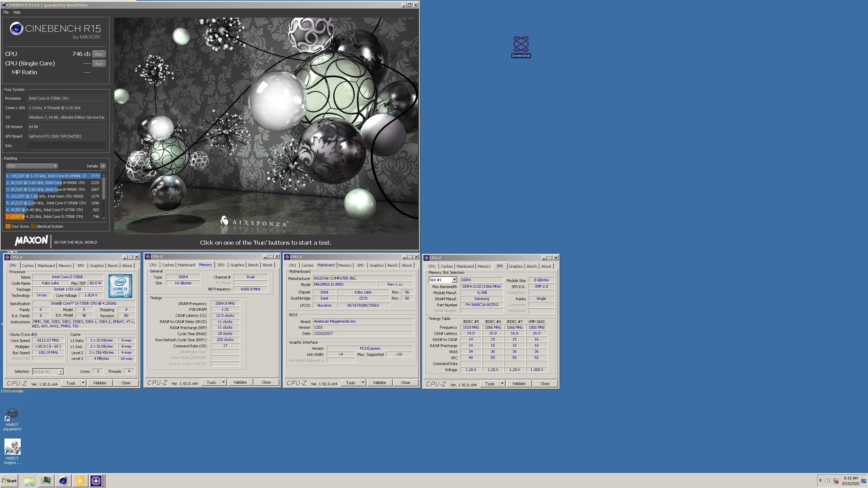Open Windows Explorer from the taskbar
868x488 pixels.
[29, 481]
